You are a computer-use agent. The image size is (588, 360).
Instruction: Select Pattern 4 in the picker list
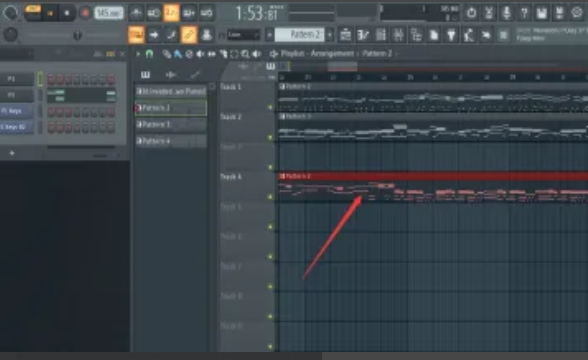(x=171, y=141)
